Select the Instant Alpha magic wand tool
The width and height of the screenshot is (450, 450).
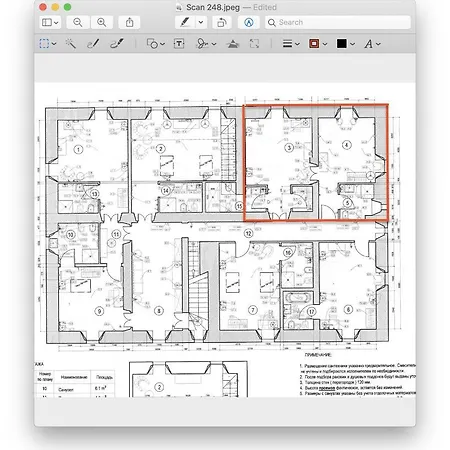coord(70,44)
